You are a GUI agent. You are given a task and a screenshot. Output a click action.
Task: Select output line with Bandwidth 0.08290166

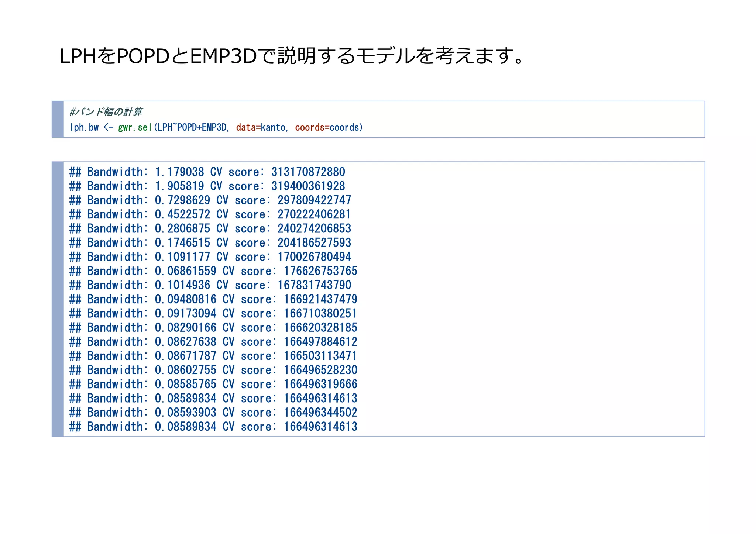(x=213, y=328)
